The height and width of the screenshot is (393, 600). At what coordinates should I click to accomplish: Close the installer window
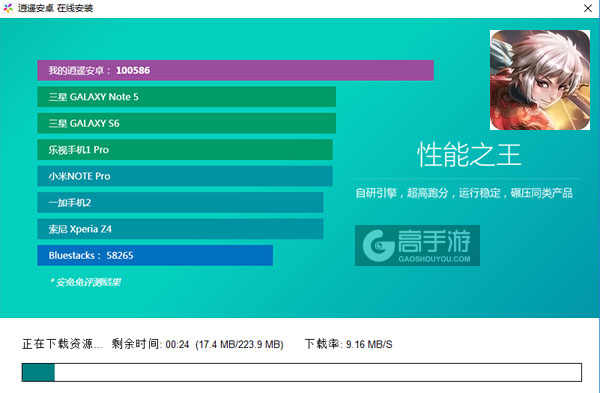(588, 8)
